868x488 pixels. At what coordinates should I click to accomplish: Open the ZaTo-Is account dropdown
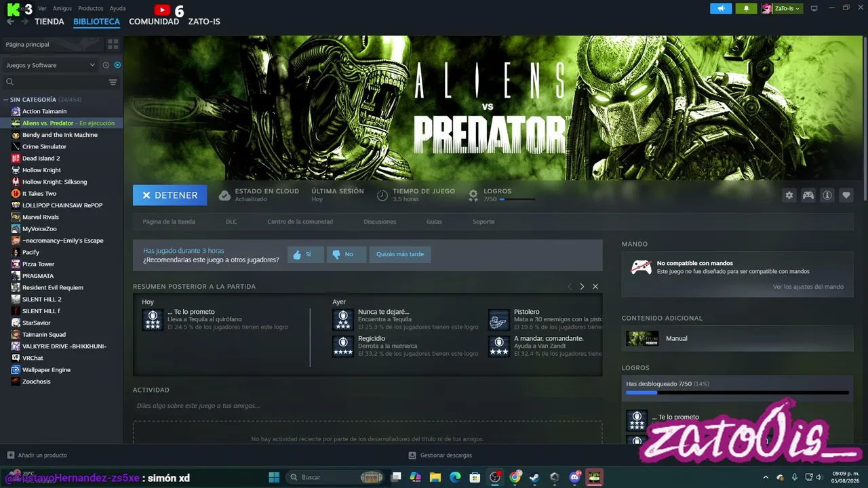(782, 8)
